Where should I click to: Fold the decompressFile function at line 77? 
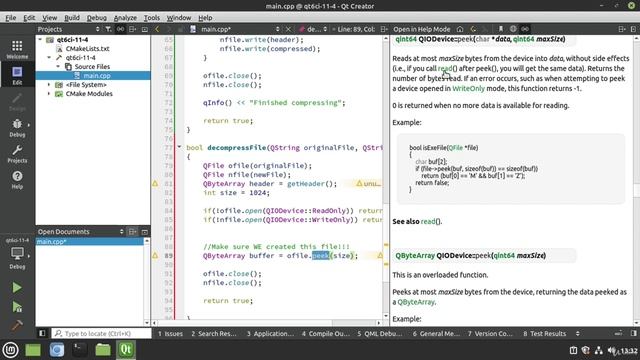pyautogui.click(x=179, y=147)
